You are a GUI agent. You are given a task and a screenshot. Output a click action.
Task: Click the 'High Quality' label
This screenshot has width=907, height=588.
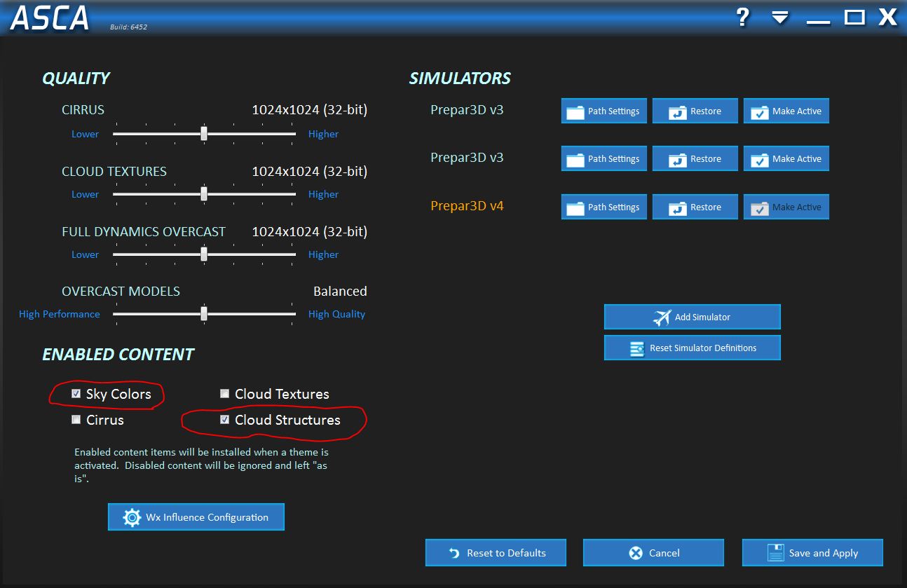click(336, 314)
